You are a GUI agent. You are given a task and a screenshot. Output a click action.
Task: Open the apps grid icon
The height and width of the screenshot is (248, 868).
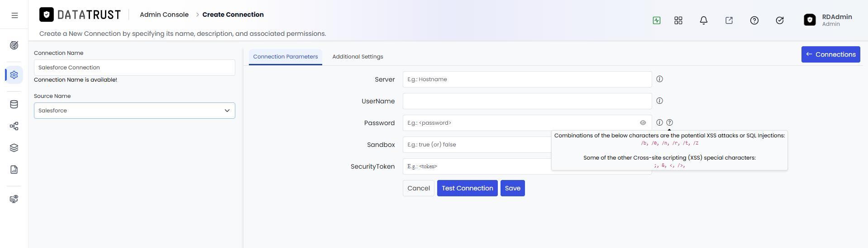[678, 20]
